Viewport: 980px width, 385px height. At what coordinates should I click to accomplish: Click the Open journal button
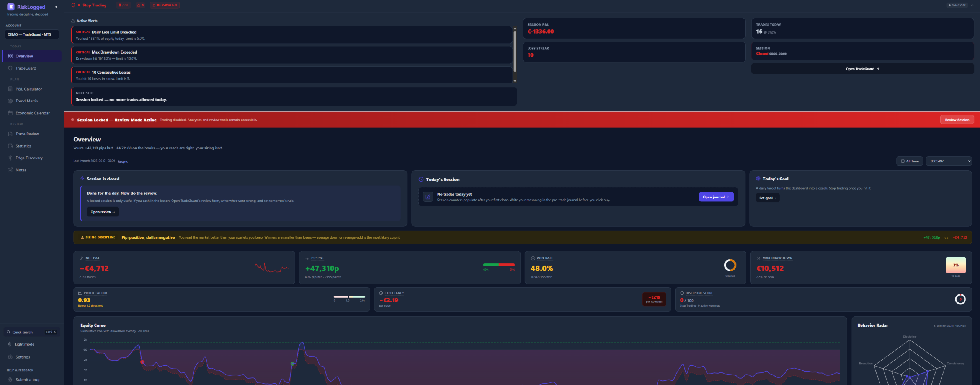[x=716, y=197]
